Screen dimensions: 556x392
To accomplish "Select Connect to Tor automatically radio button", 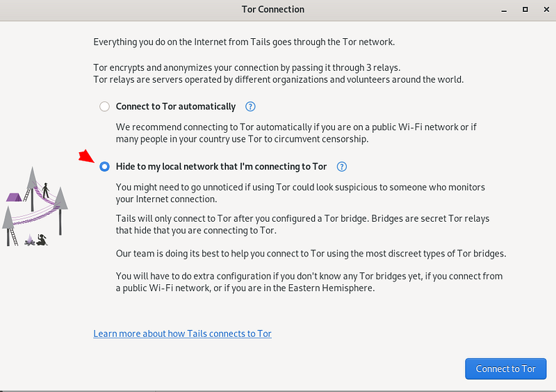I will coord(104,106).
